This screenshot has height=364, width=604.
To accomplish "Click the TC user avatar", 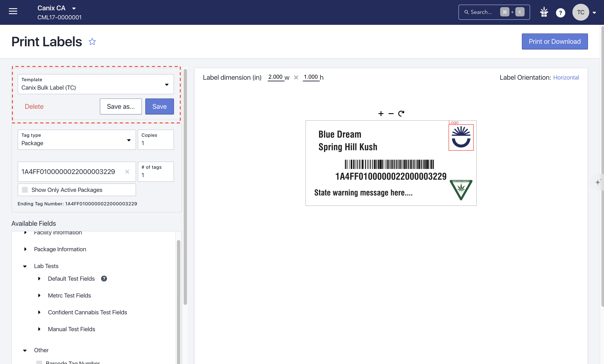I will click(x=580, y=12).
